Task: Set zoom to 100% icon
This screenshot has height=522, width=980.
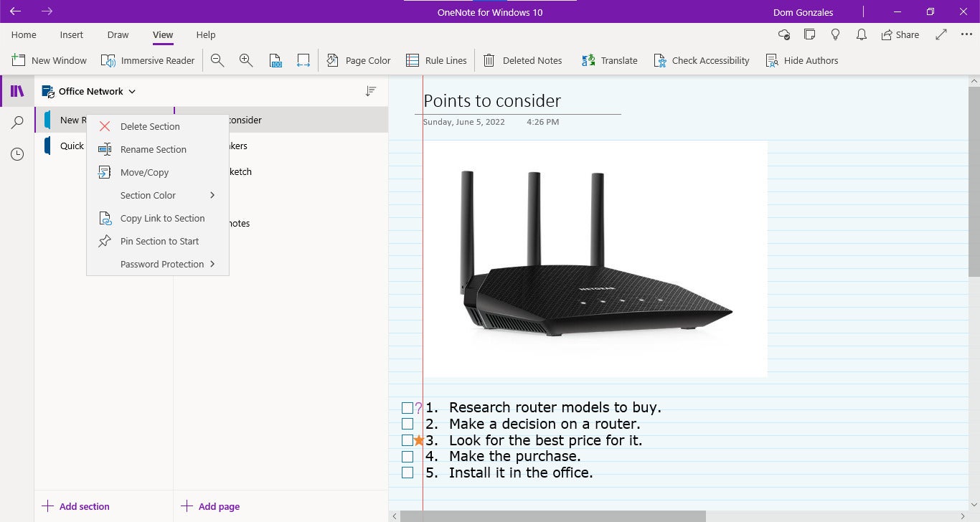Action: click(275, 60)
